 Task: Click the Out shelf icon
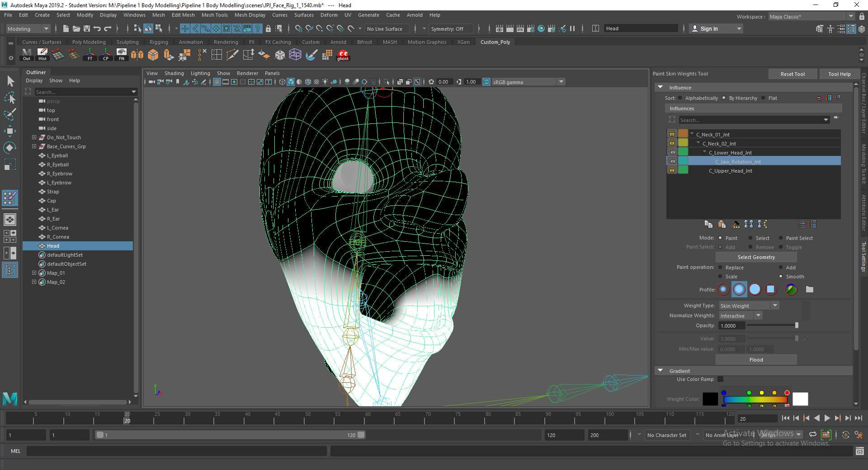pyautogui.click(x=27, y=55)
